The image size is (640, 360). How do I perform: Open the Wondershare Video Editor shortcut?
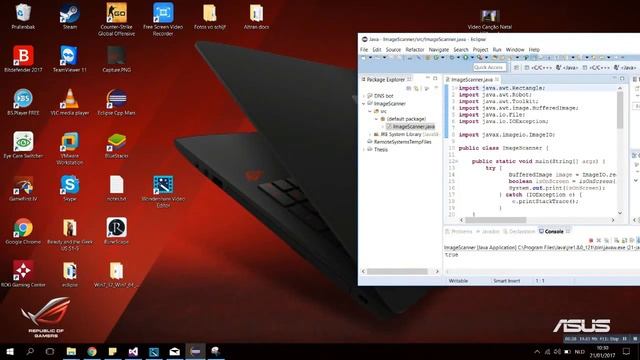pyautogui.click(x=163, y=191)
